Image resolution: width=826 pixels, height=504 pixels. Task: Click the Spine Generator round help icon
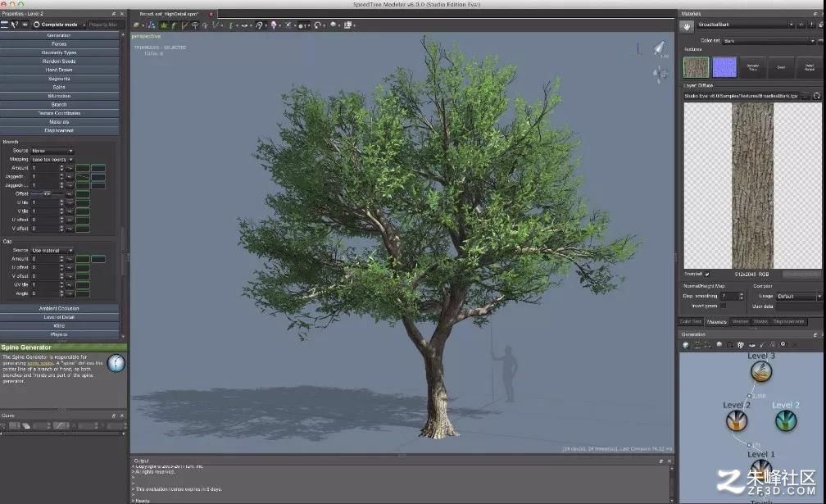click(116, 363)
